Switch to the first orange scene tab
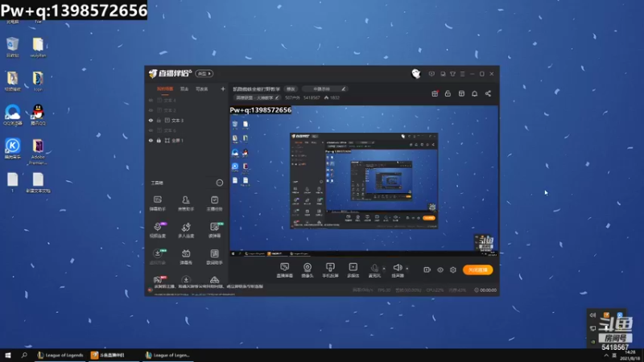644x362 pixels. click(x=165, y=88)
